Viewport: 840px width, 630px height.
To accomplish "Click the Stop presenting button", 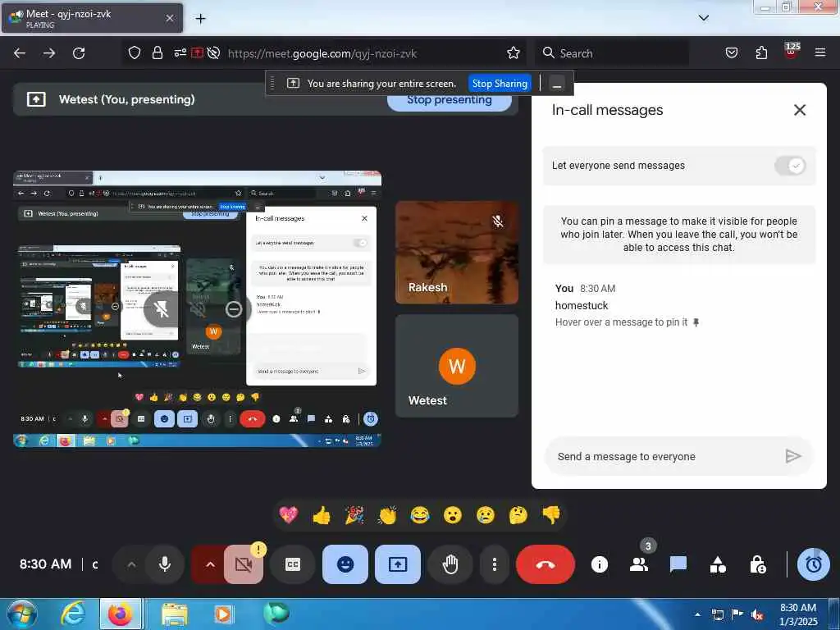I will (449, 103).
